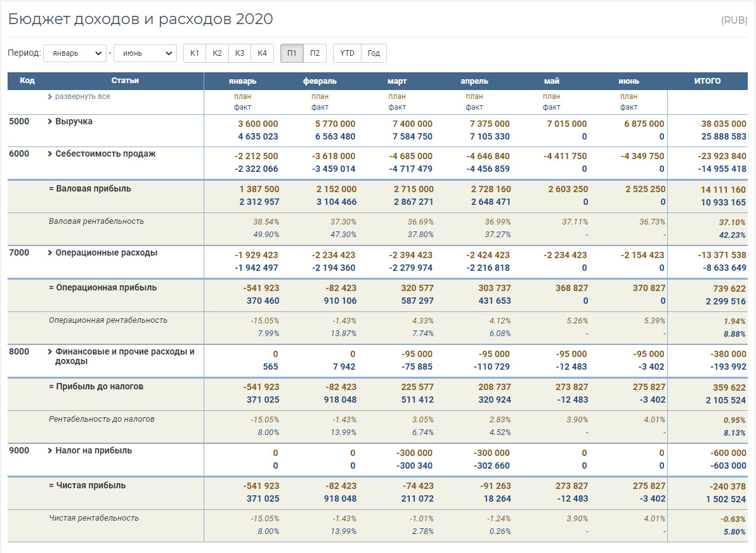Select quarter K3 period button
The image size is (756, 553).
[240, 53]
